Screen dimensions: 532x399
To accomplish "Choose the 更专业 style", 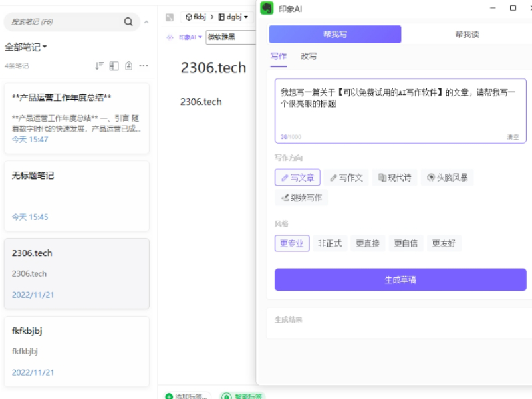I will click(292, 243).
